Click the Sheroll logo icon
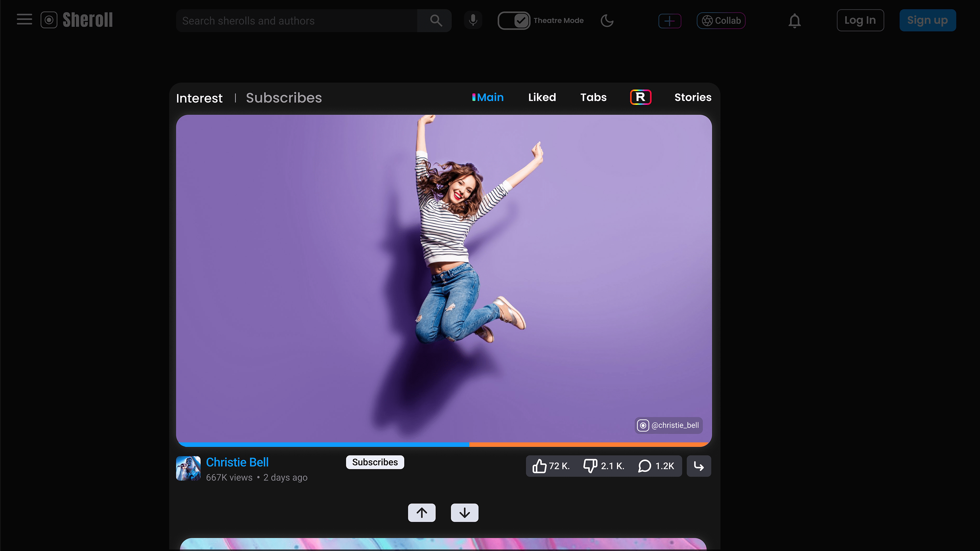The height and width of the screenshot is (551, 980). [x=49, y=20]
